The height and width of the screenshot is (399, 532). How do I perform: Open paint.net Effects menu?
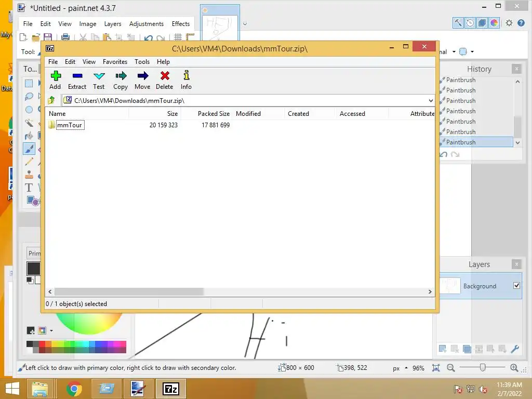180,24
